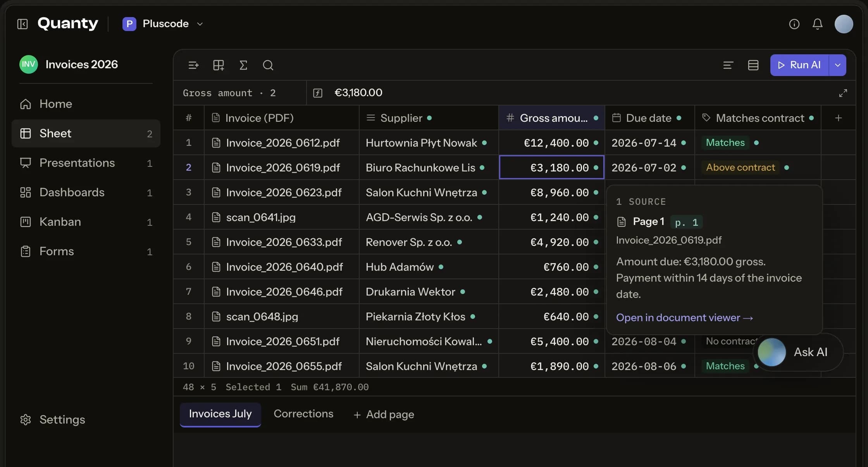868x467 pixels.
Task: Select supplier Drukarnia Wektor
Action: [x=429, y=292]
